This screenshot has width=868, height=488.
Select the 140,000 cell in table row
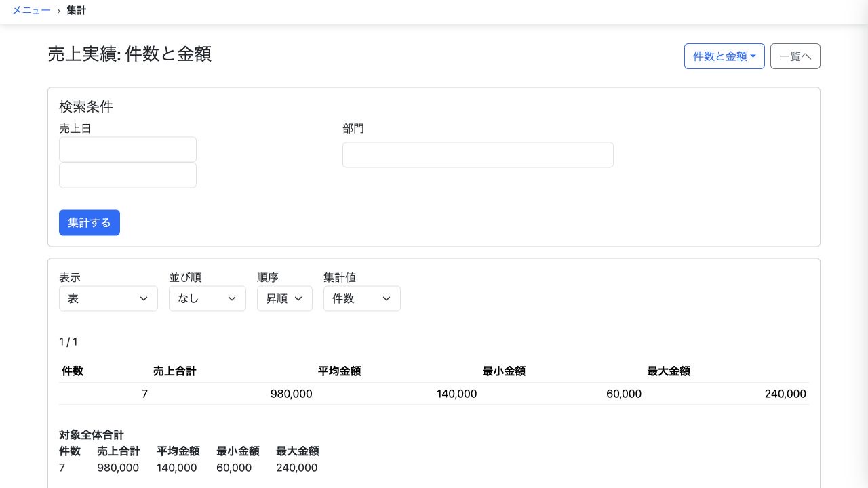point(397,394)
